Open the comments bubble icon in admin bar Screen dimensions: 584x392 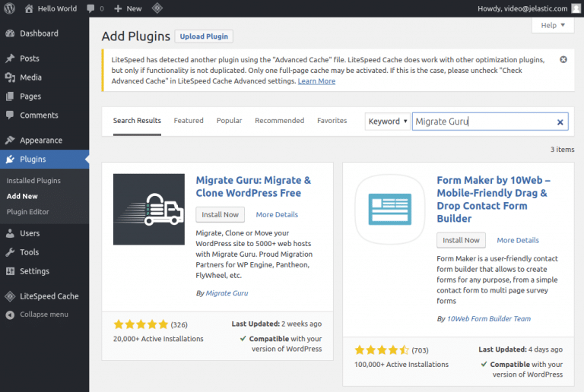(90, 8)
